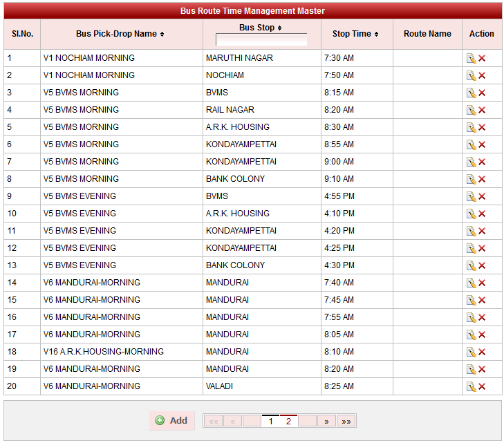Screen dimensions: 504x443
Task: Delete row 12 KONDAYAMPETTAI 4:25 PM entry
Action: click(x=482, y=249)
